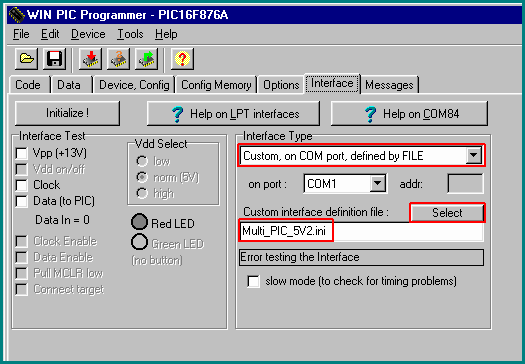Click Select for interface definition file
Image resolution: width=525 pixels, height=364 pixels.
447,213
